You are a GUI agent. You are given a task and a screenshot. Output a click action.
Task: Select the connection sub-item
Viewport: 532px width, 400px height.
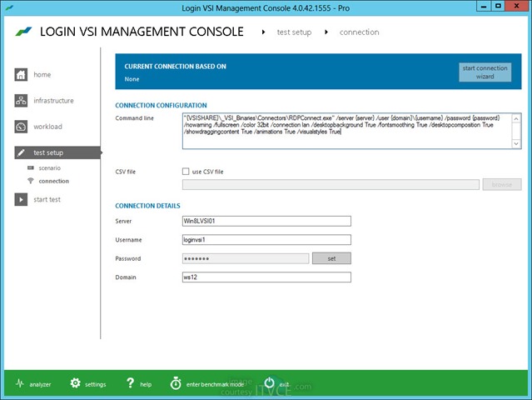click(x=53, y=181)
